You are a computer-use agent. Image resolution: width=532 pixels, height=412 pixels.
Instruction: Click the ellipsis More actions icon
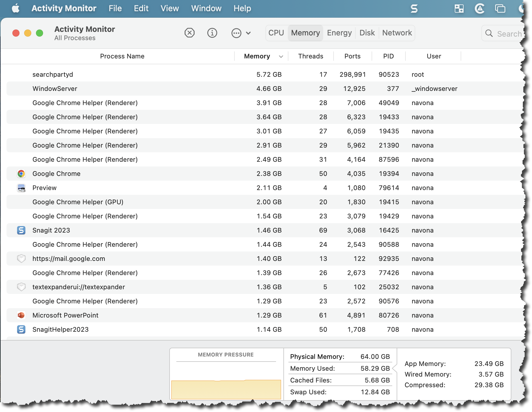pyautogui.click(x=236, y=33)
